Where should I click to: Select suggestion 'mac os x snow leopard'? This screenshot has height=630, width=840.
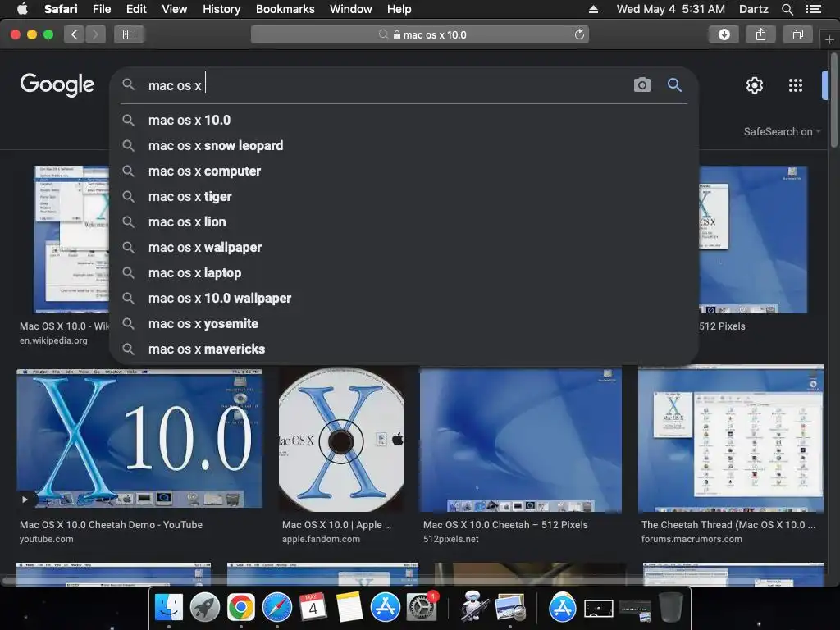click(404, 146)
